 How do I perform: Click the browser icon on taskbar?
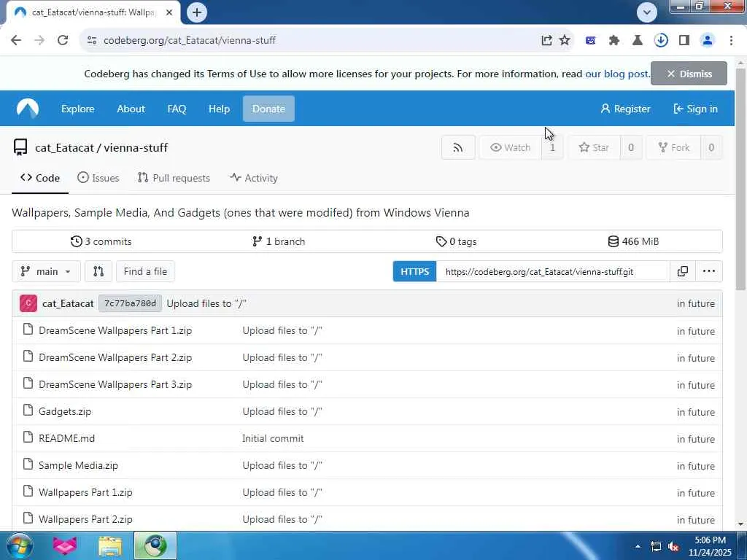(x=155, y=545)
